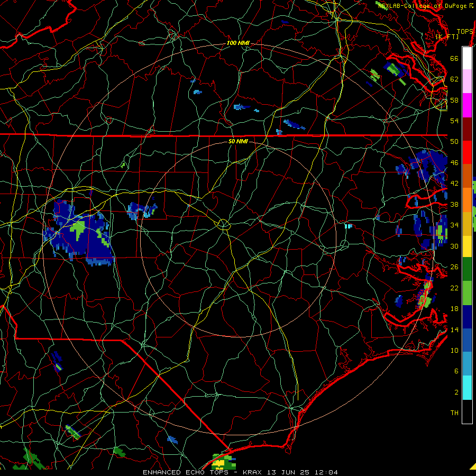The width and height of the screenshot is (476, 476).
Task: Click the 42 value on legend
Action: (454, 184)
